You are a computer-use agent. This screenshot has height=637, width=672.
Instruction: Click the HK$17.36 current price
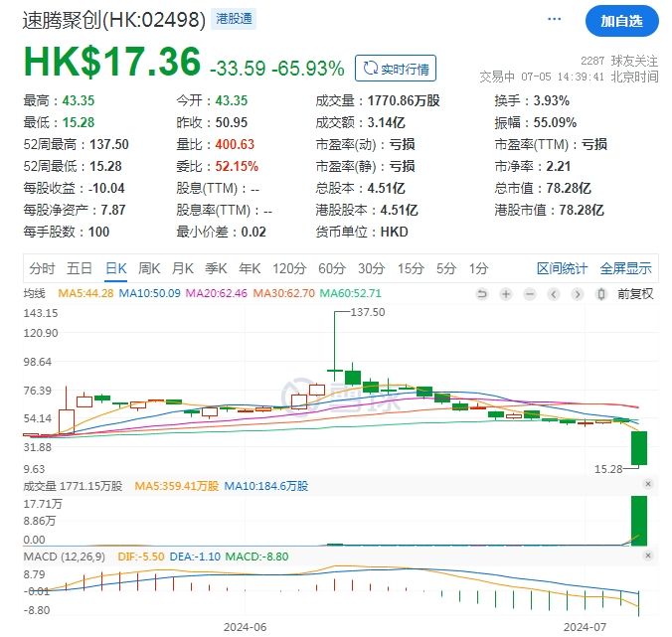click(x=112, y=62)
